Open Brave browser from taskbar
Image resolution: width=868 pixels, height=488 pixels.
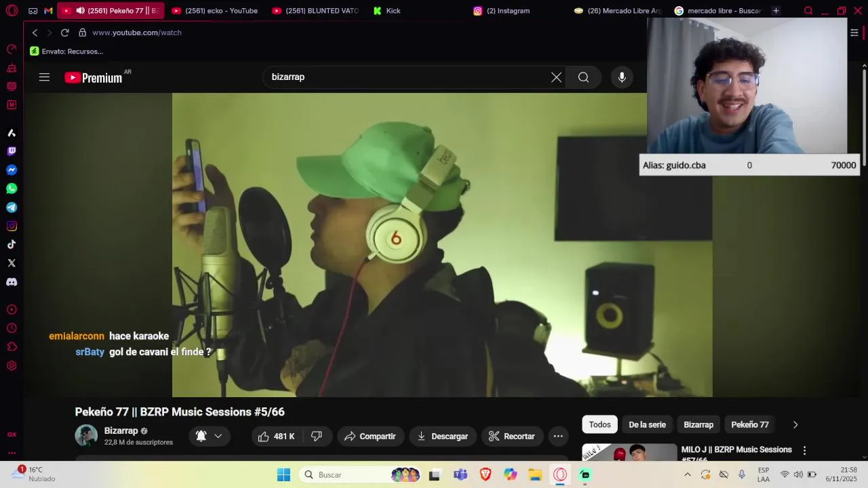coord(486,475)
